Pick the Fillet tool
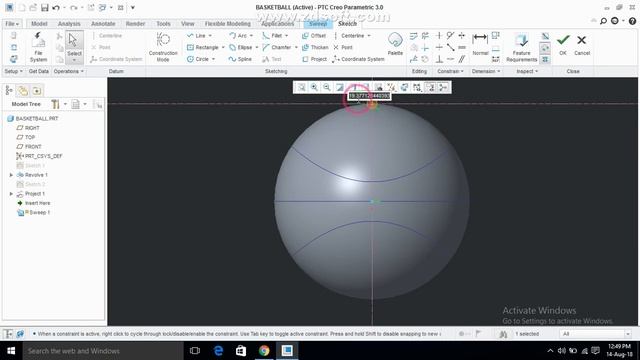The image size is (640, 360). [272, 36]
